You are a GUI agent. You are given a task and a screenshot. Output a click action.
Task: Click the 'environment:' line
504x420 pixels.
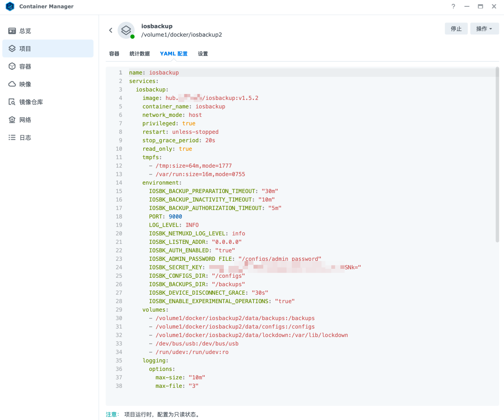pyautogui.click(x=162, y=183)
